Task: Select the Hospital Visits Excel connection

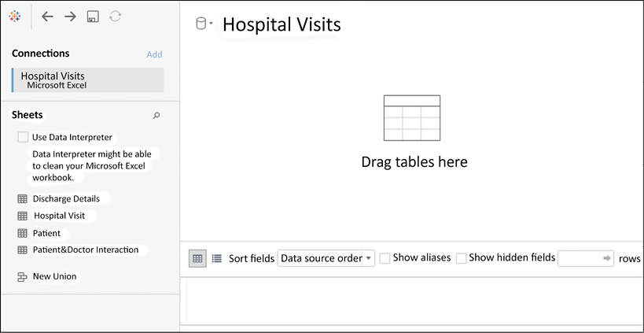Action: pyautogui.click(x=88, y=80)
